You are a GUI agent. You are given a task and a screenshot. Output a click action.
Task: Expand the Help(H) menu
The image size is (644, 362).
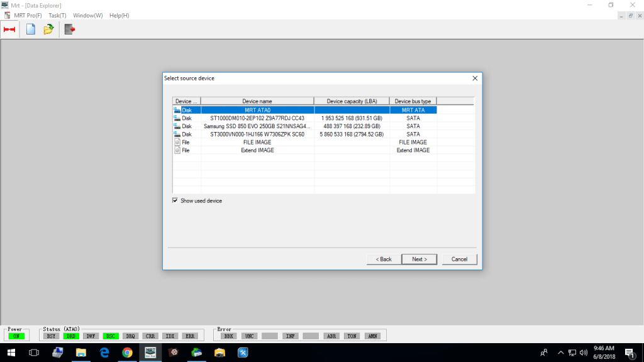pos(119,15)
